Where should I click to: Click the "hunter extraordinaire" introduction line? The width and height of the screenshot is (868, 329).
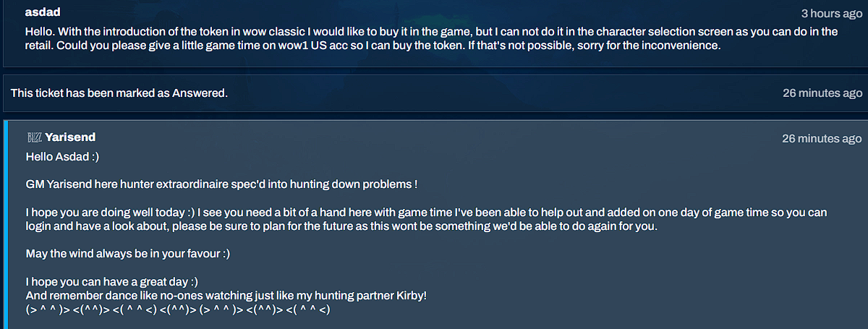coord(221,184)
